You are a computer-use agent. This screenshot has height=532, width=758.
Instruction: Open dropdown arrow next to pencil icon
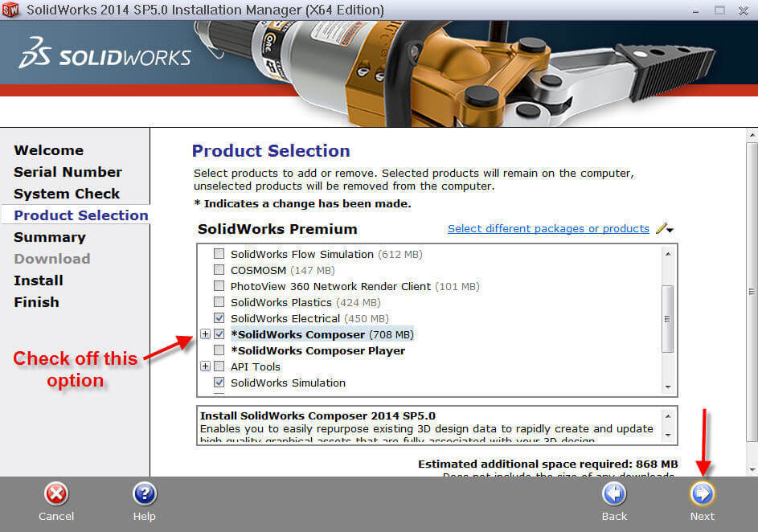pos(670,230)
